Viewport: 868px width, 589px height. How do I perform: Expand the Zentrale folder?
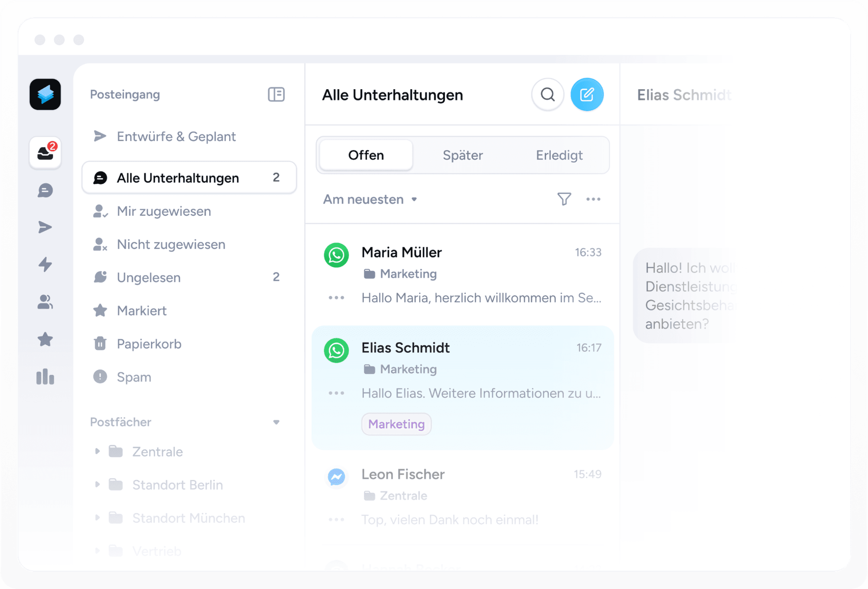[x=97, y=451]
